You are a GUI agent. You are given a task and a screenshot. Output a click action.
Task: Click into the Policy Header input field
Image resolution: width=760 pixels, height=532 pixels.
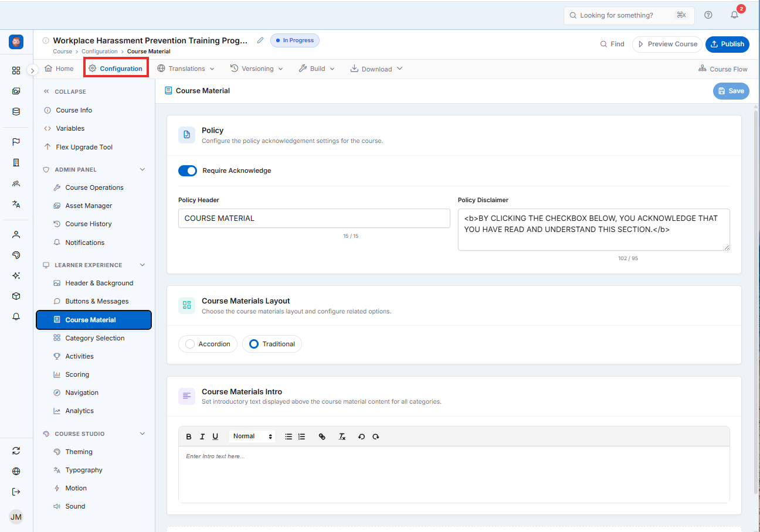coord(314,218)
